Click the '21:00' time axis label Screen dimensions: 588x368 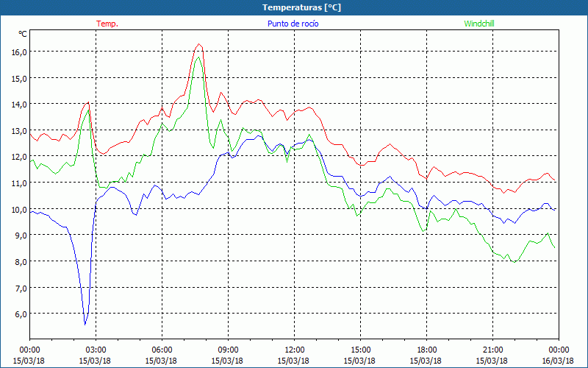click(x=492, y=350)
